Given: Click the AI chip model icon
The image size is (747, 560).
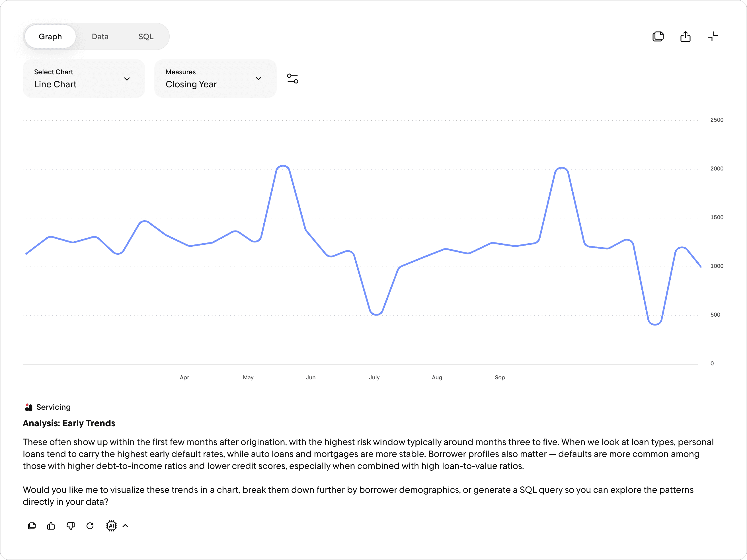Looking at the screenshot, I should point(111,526).
